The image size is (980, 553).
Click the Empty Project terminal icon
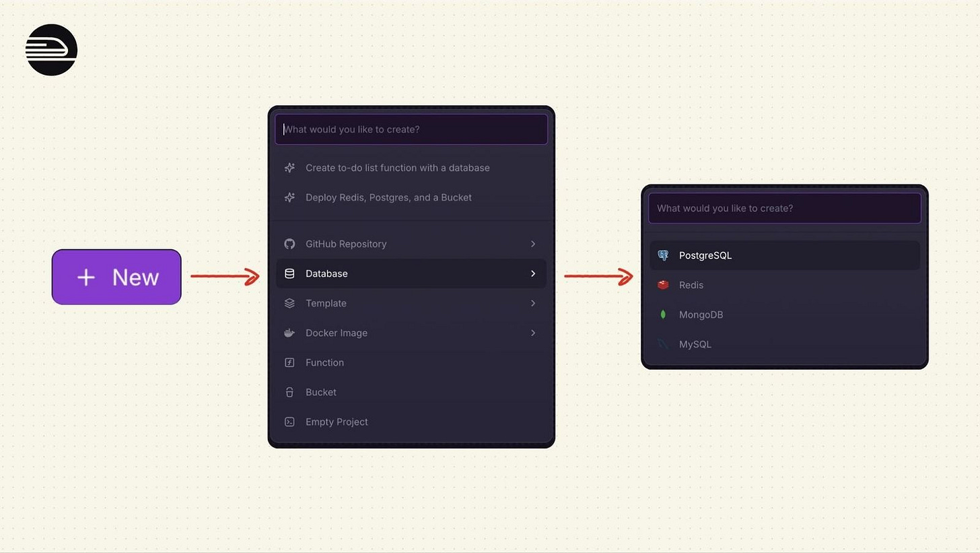point(289,422)
